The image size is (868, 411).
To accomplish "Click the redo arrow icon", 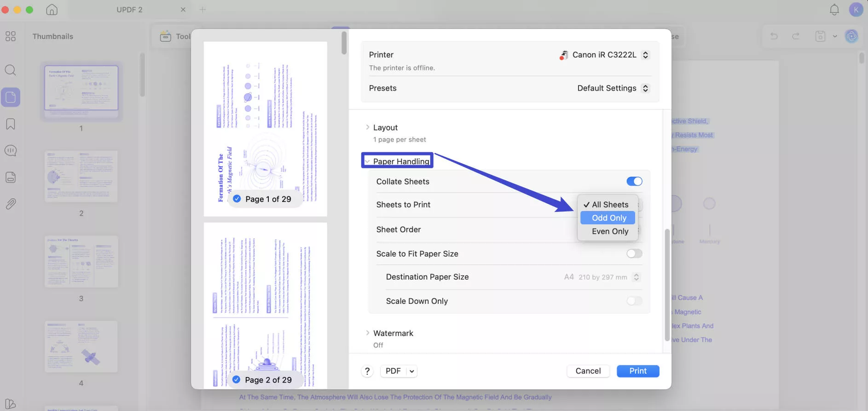I will (x=796, y=36).
